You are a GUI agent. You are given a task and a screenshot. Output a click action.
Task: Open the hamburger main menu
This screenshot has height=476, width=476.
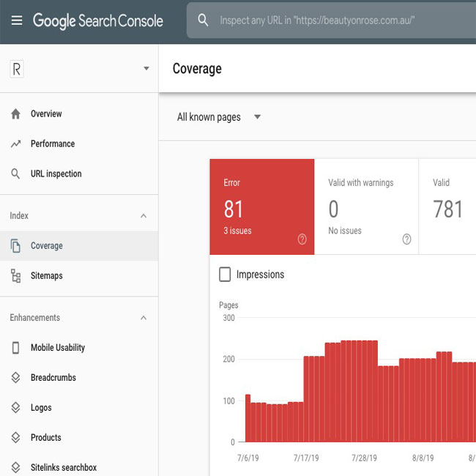click(16, 21)
